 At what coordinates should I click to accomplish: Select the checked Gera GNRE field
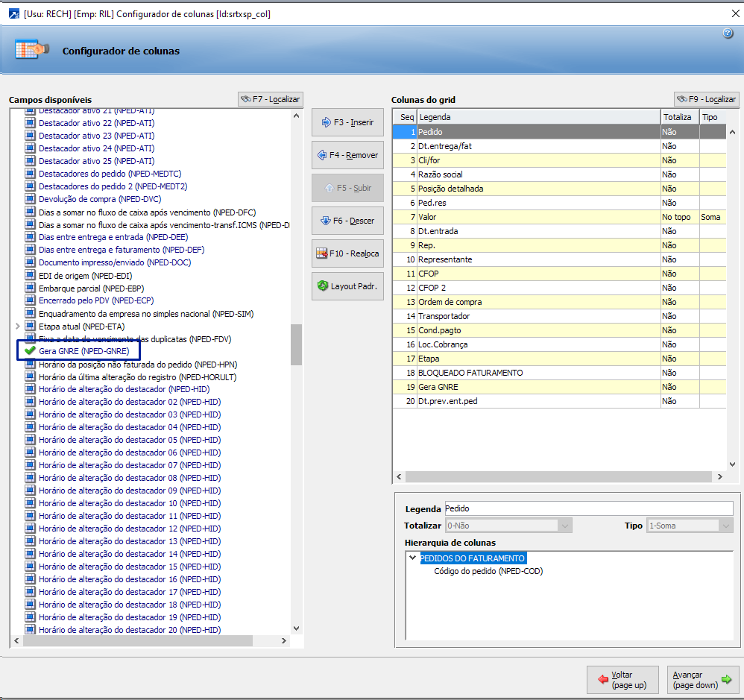coord(83,351)
